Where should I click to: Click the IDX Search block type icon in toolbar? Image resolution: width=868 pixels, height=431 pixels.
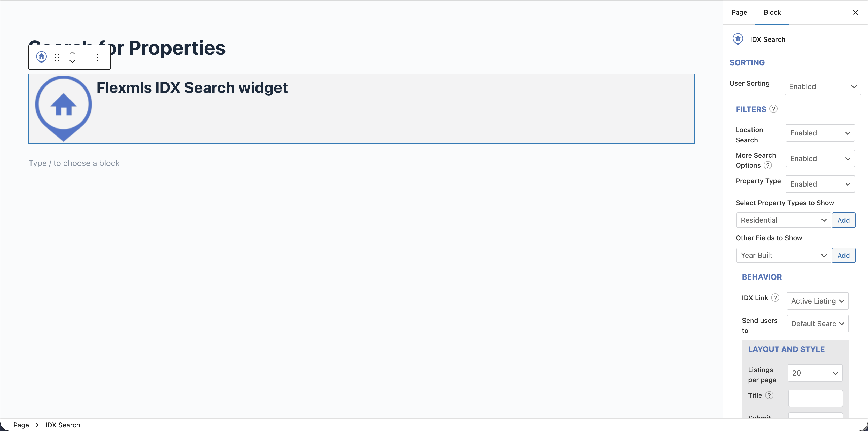[x=41, y=57]
